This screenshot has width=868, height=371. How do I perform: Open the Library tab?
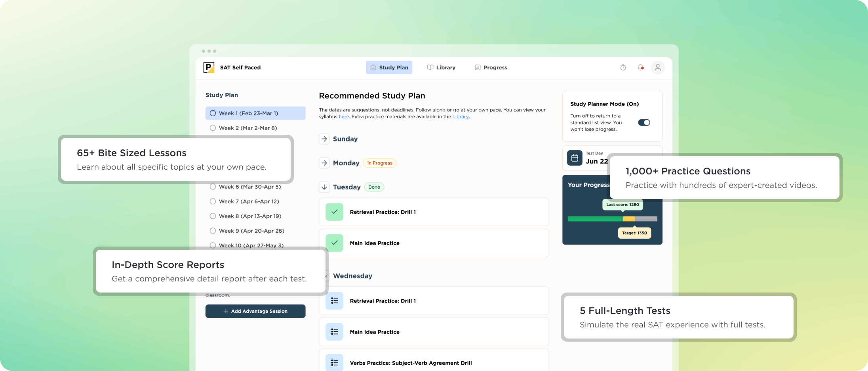(441, 67)
